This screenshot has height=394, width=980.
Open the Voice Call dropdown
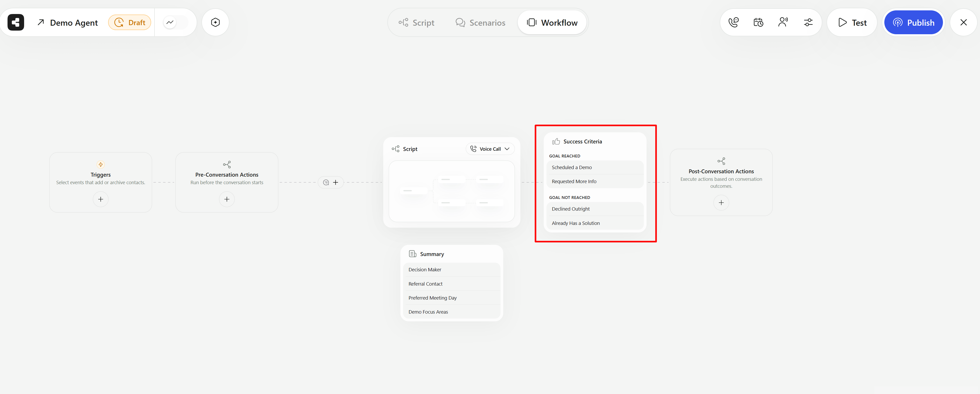[490, 149]
